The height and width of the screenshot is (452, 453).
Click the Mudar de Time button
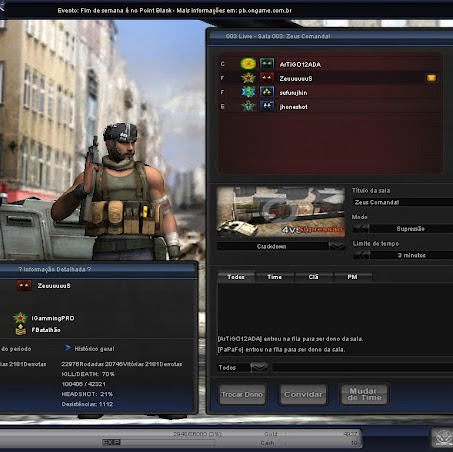pyautogui.click(x=364, y=395)
